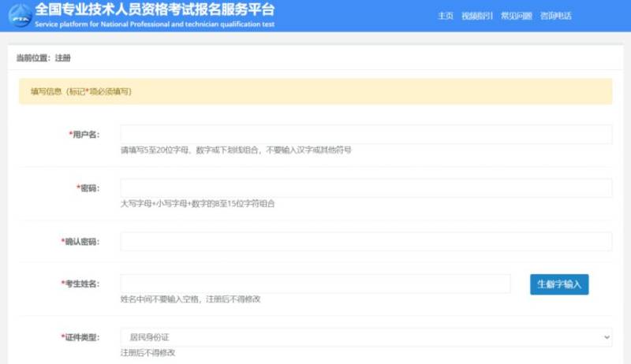This screenshot has height=364, width=631.
Task: Open the 视频指引 navigation link
Action: [476, 16]
